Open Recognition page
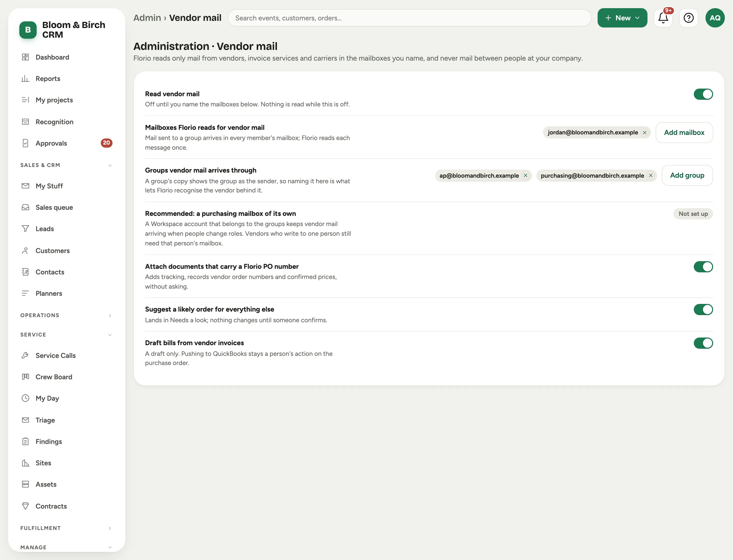Screen dimensions: 733x560 [x=66, y=122]
